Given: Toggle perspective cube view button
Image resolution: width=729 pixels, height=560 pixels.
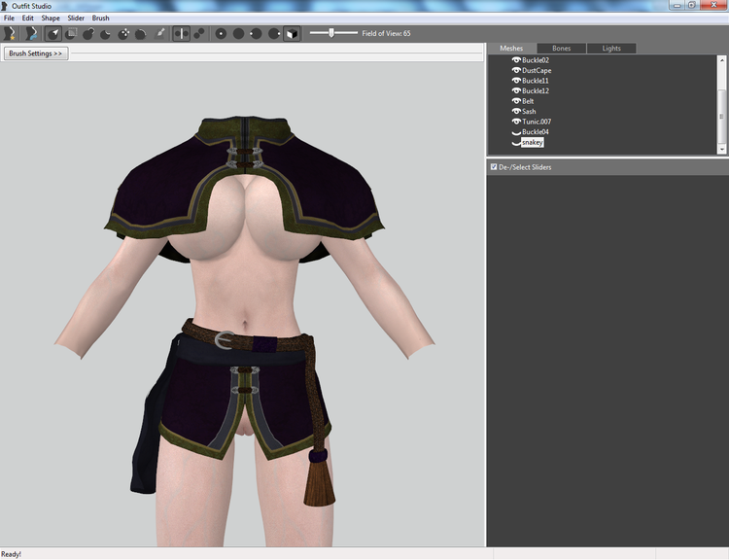Looking at the screenshot, I should click(x=292, y=33).
